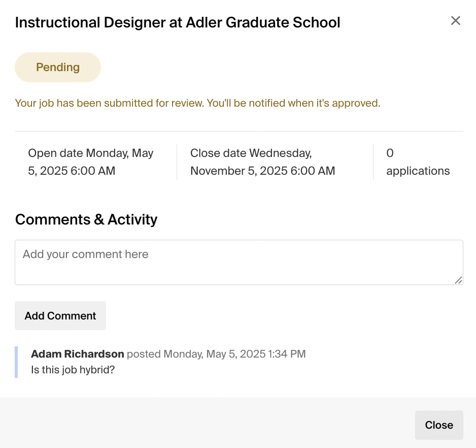Screen dimensions: 476x448
Task: Click the Open date Monday, May 5, 2025 text
Action: 91,162
